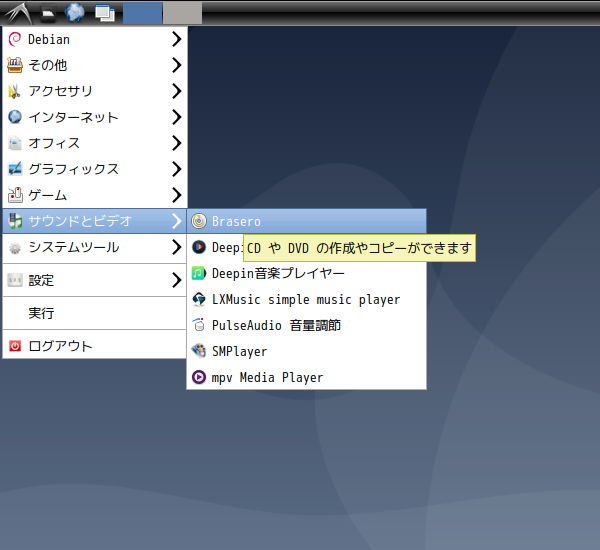Click the 設定 preferences icon
This screenshot has width=600, height=550.
coord(15,280)
